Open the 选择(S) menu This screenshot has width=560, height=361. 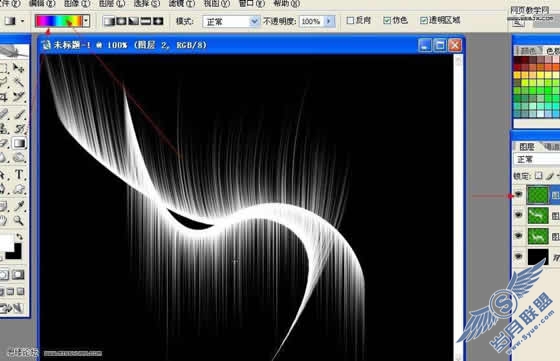point(147,4)
